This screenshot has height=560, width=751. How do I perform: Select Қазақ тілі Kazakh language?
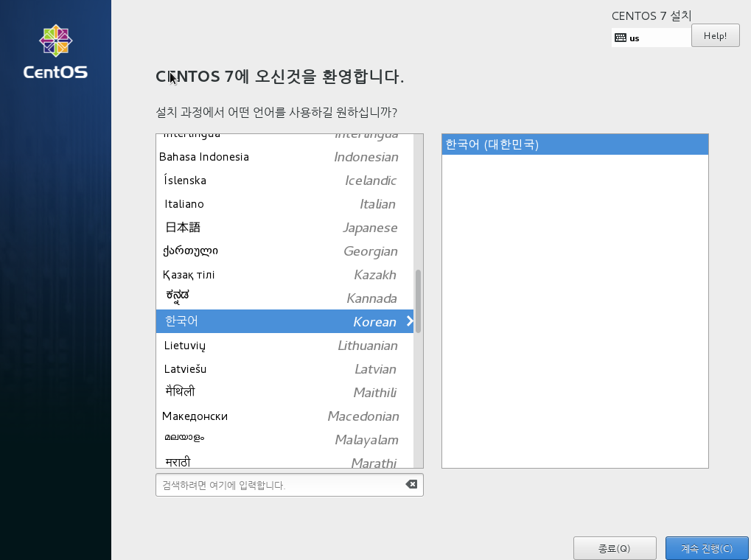coord(284,274)
